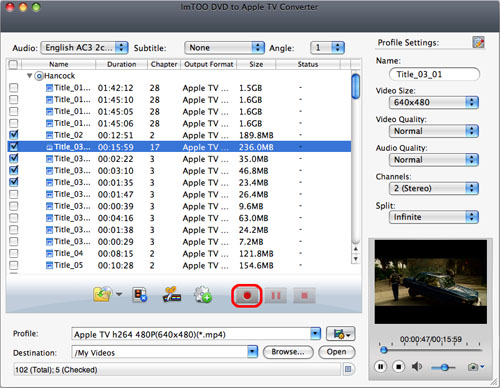This screenshot has height=388, width=500.
Task: Collapse the Hancock tree node
Action: (29, 76)
